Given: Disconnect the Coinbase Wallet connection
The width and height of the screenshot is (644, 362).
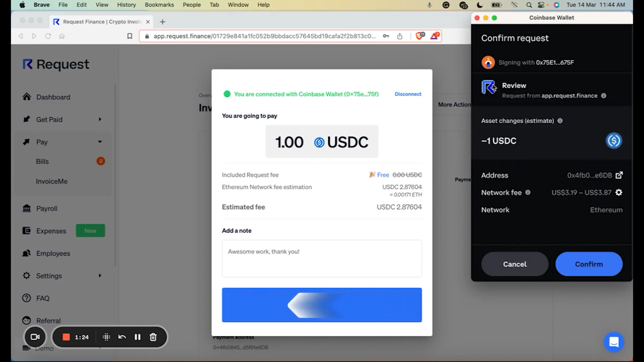Looking at the screenshot, I should point(408,94).
